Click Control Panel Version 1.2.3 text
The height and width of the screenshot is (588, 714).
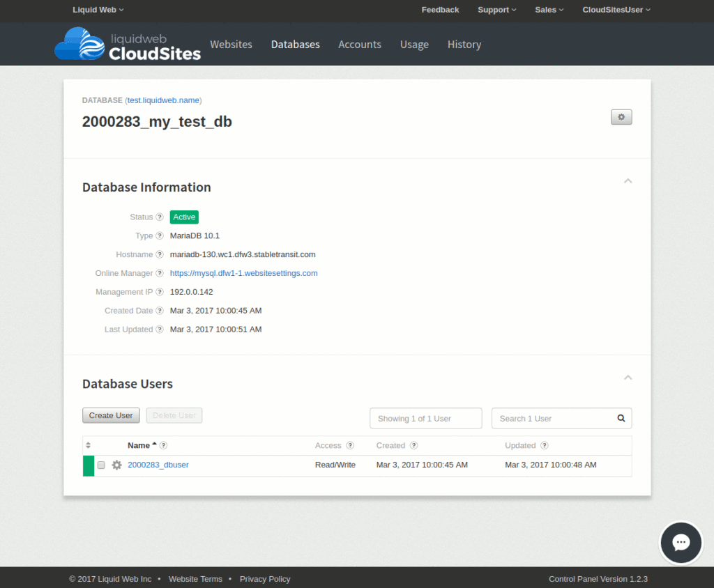pos(598,579)
